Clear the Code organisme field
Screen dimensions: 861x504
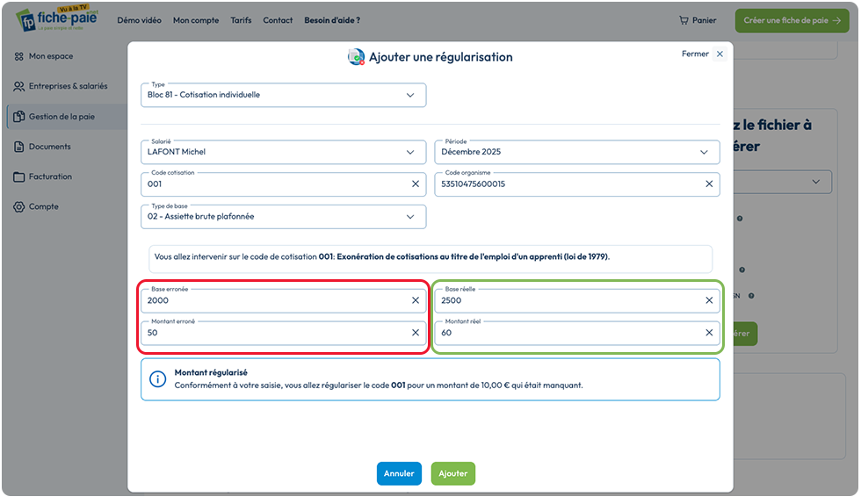(x=710, y=184)
